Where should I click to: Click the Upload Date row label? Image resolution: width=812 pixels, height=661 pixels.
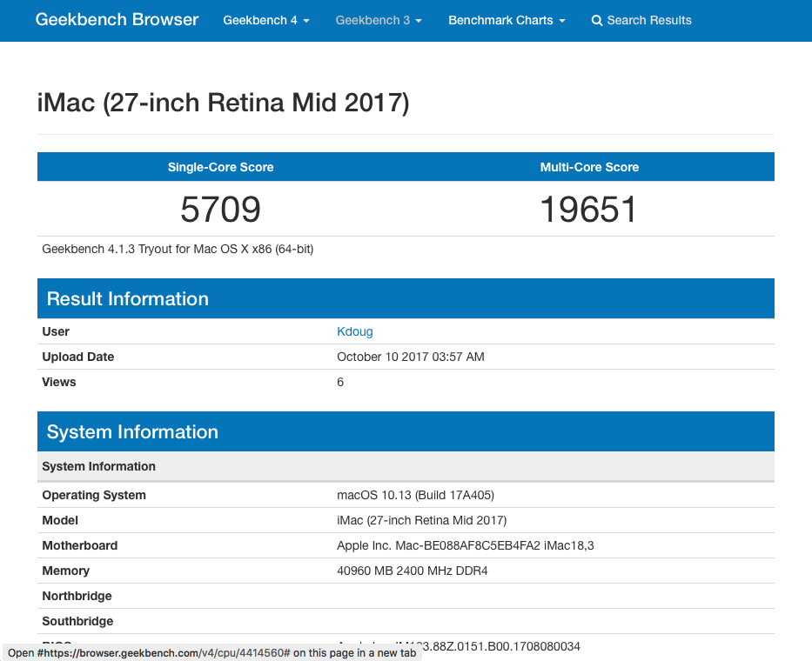[77, 357]
